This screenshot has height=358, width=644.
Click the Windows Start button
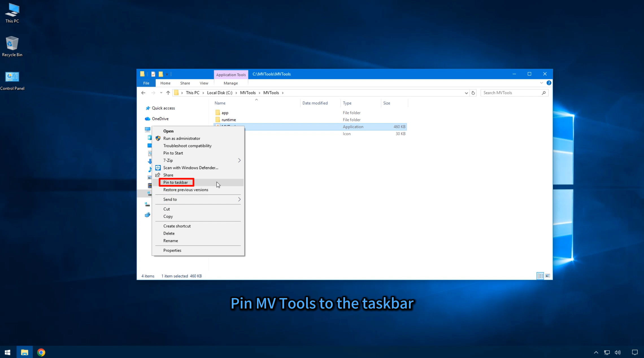coord(7,352)
